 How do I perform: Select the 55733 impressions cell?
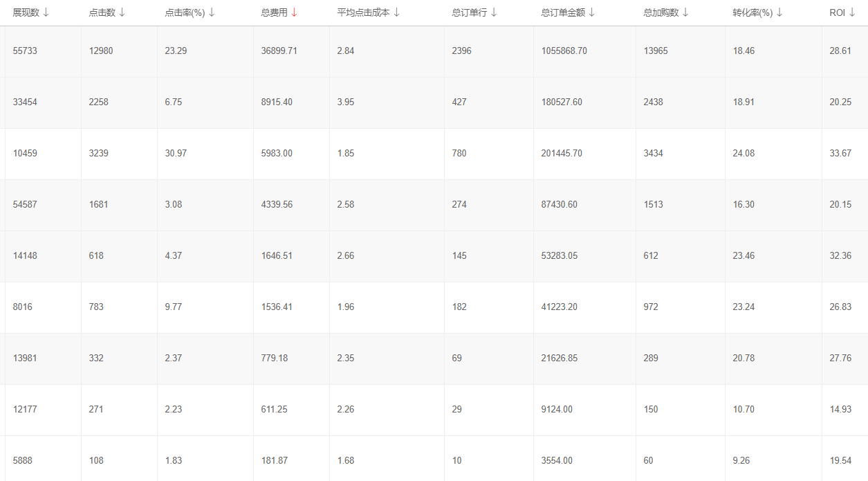pyautogui.click(x=25, y=51)
